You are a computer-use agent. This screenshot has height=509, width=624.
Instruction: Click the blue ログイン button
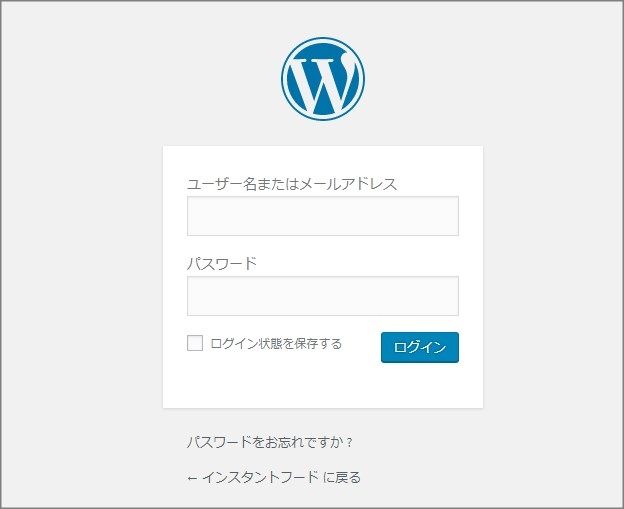(420, 347)
